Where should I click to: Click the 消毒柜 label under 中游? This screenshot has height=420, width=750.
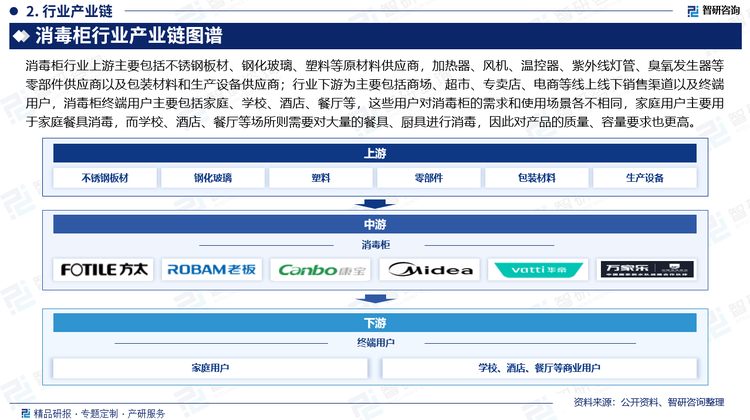coord(375,245)
